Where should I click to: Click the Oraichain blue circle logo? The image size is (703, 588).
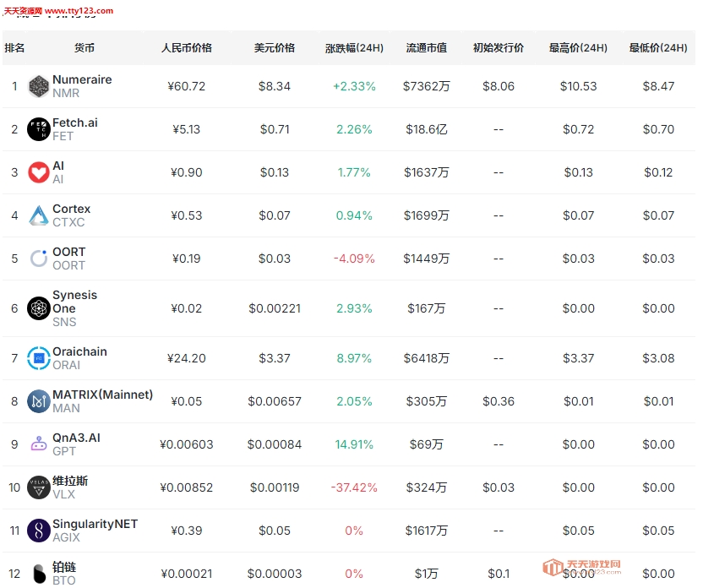tap(39, 358)
